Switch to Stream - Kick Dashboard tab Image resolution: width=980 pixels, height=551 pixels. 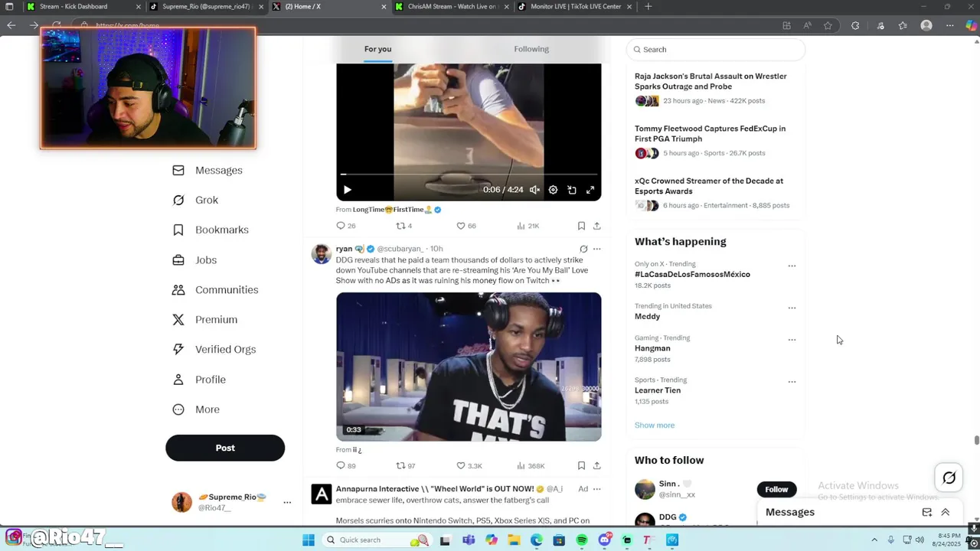pyautogui.click(x=84, y=7)
